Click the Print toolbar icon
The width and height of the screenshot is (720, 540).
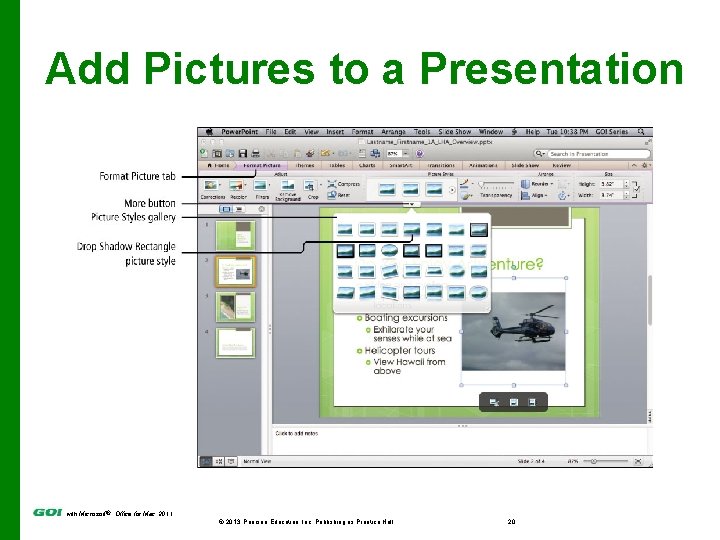256,153
